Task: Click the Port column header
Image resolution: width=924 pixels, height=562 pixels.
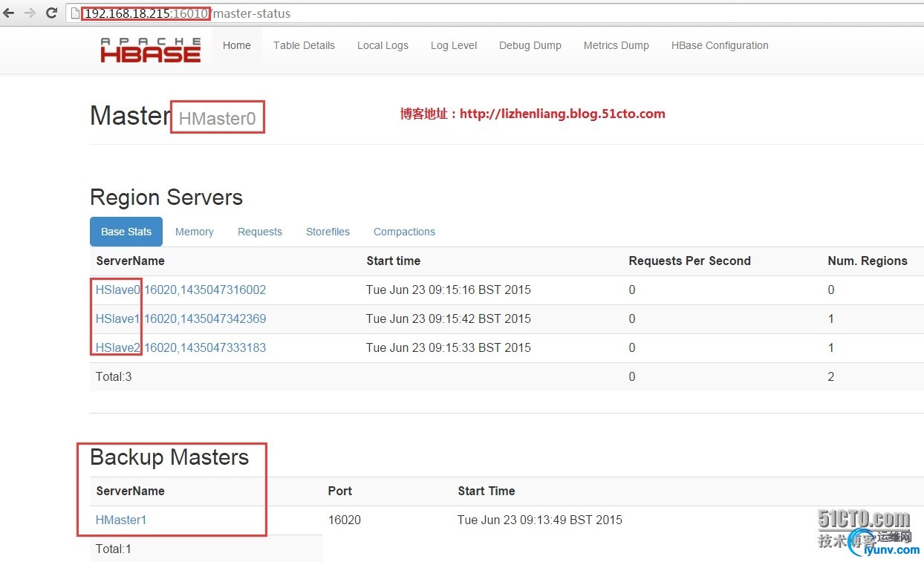Action: click(x=340, y=491)
